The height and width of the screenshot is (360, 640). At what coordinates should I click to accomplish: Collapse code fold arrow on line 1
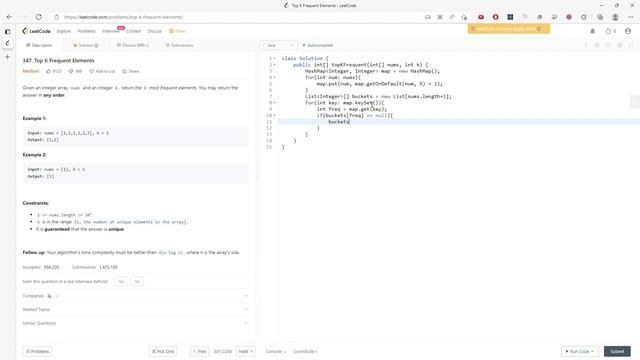(274, 58)
